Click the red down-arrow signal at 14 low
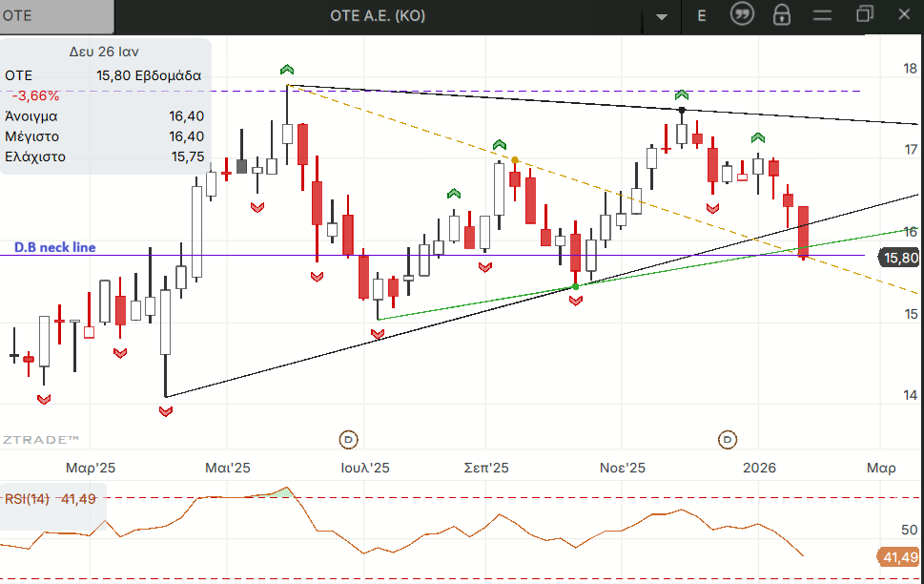924x584 pixels. pyautogui.click(x=166, y=411)
